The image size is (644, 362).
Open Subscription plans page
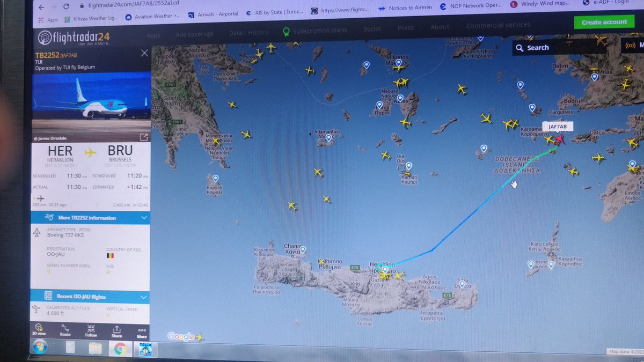(x=315, y=31)
